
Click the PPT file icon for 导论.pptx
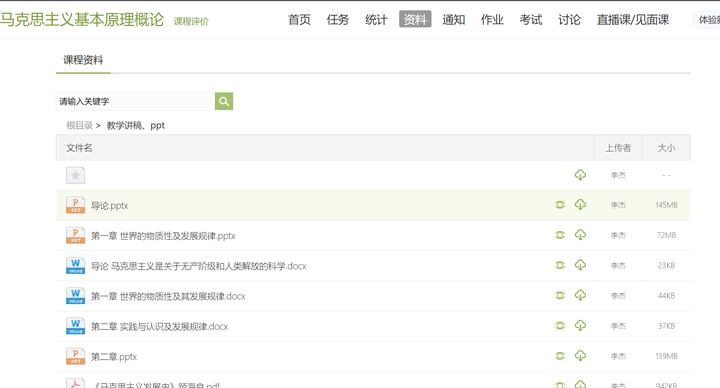[x=75, y=205]
